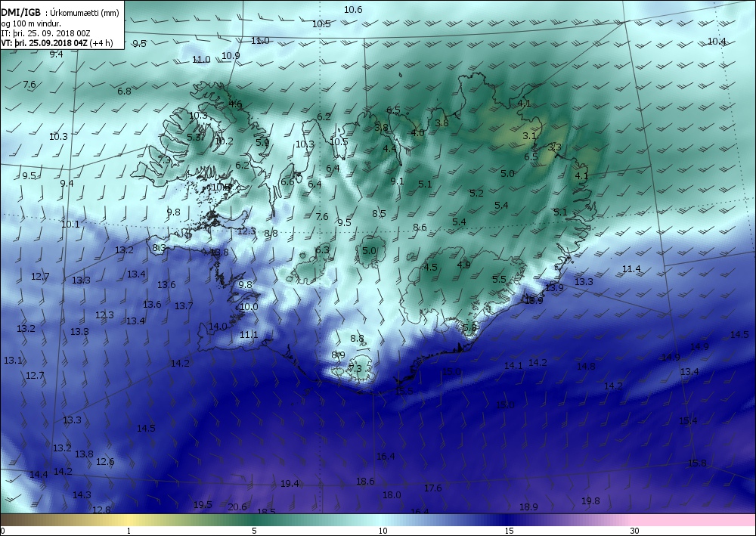Select the 19.5 value at the bottom
This screenshot has height=536, width=756.
click(203, 504)
